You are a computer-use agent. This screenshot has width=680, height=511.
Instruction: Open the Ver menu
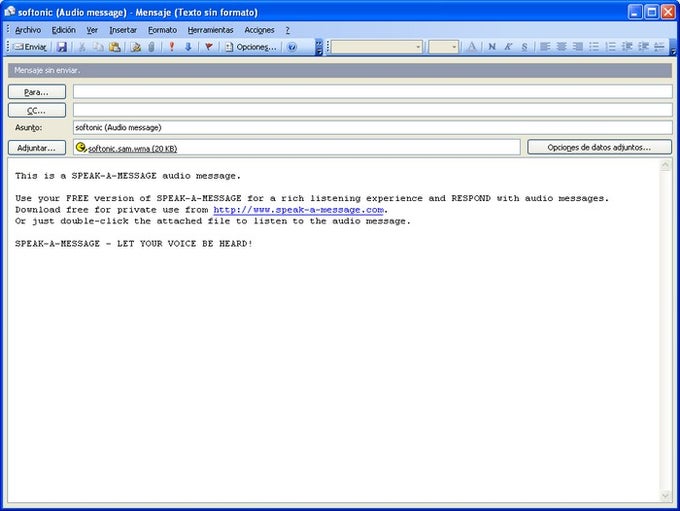point(92,30)
